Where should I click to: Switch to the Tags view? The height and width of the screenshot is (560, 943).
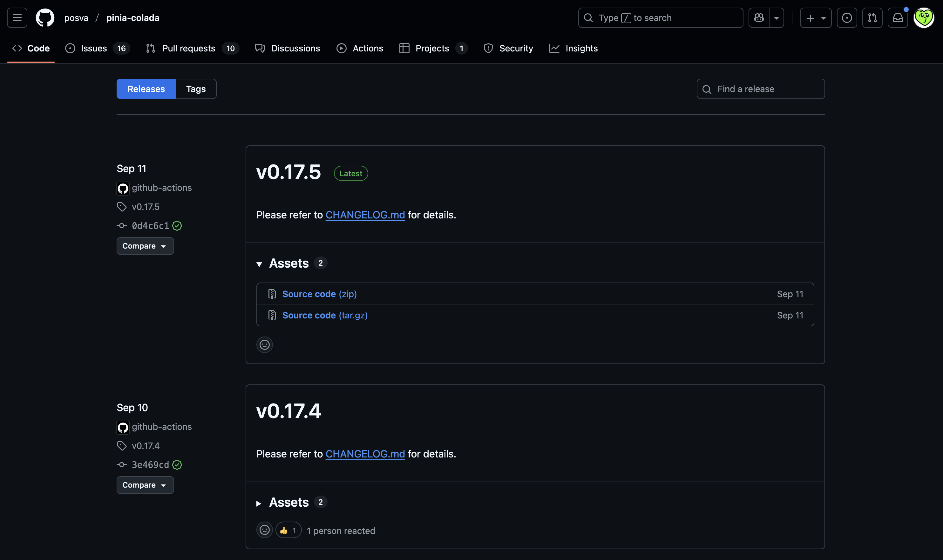pos(196,89)
